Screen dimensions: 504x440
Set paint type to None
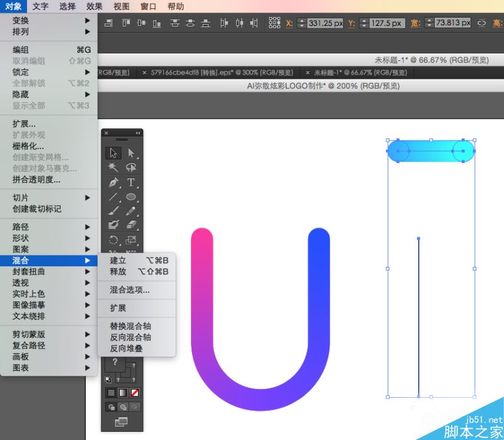click(x=135, y=393)
